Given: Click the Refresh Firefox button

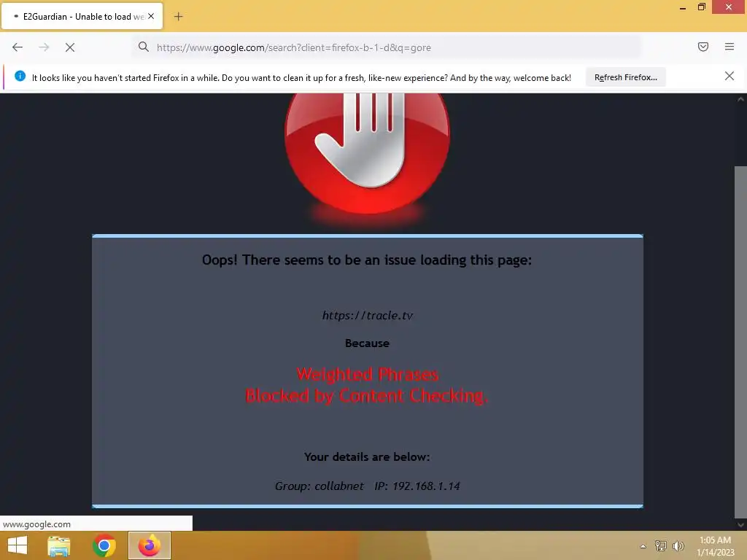Looking at the screenshot, I should click(625, 77).
